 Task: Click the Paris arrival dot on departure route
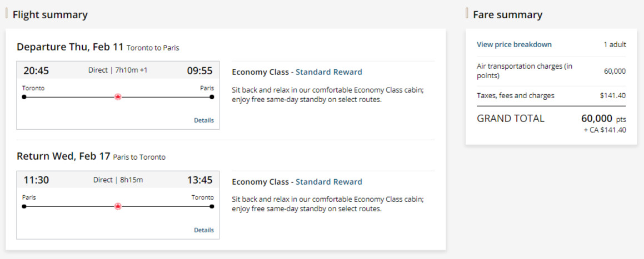[212, 97]
